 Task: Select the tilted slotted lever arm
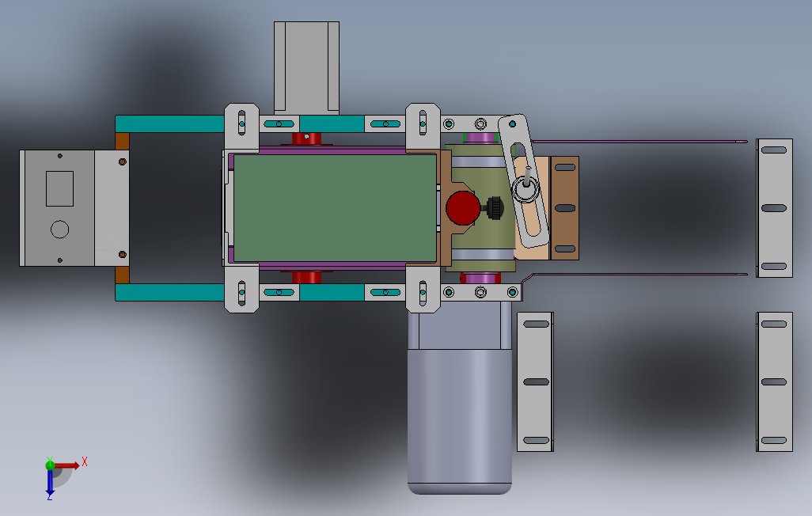523,181
